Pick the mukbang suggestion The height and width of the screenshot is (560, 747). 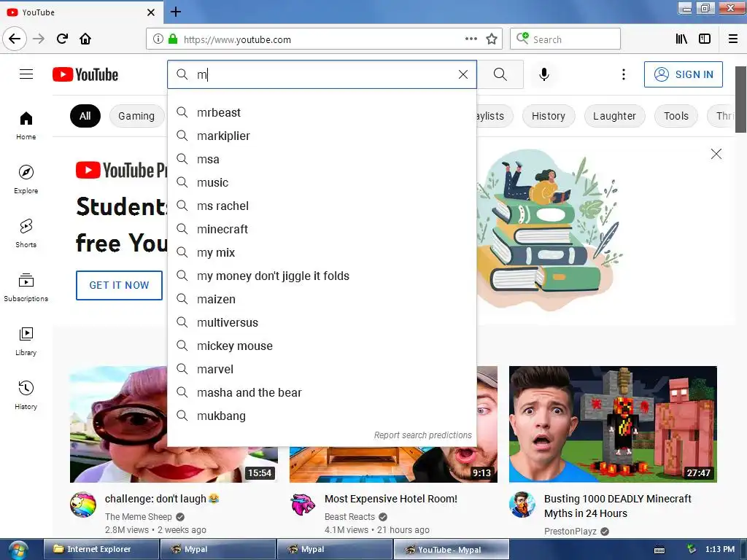(x=322, y=416)
